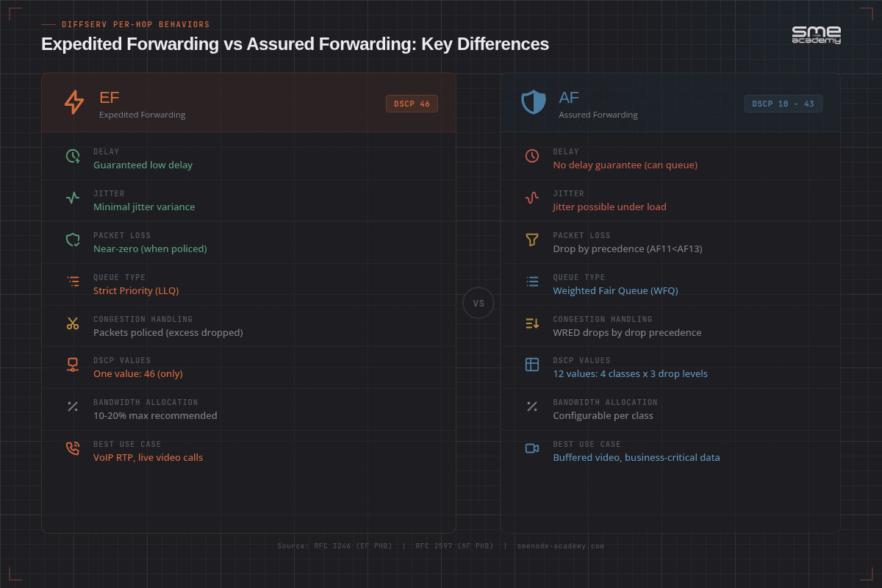Click WRED drops by drop precedence text
This screenshot has height=588, width=882.
[x=627, y=332]
